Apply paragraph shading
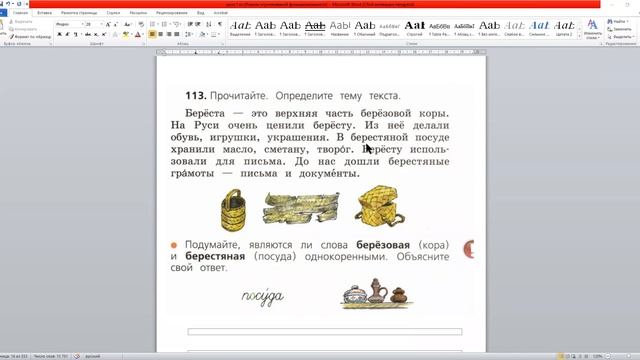This screenshot has height=360, width=640. [x=202, y=35]
